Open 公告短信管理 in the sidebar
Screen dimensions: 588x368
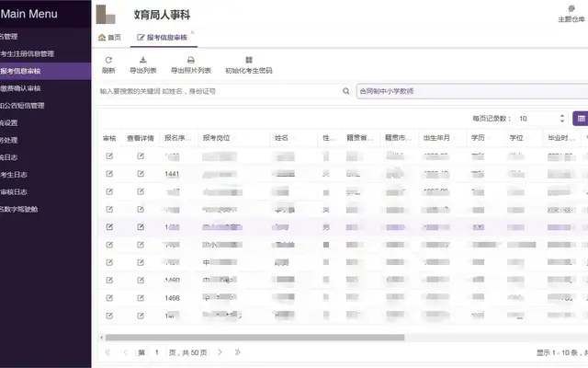tap(22, 106)
